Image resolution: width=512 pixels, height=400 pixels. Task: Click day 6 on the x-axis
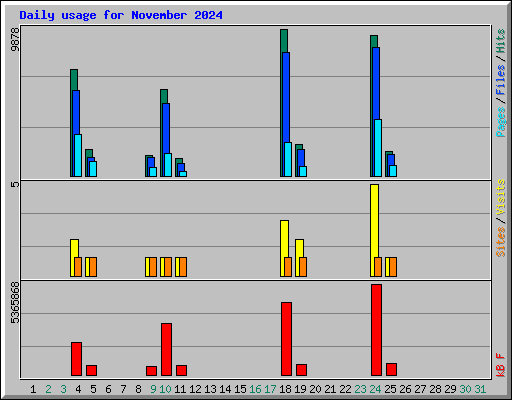[x=108, y=389]
